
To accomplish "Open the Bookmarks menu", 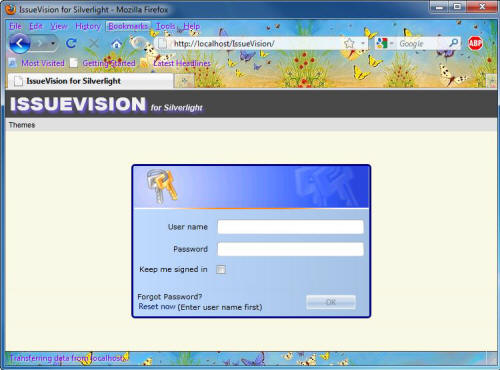I will 128,26.
